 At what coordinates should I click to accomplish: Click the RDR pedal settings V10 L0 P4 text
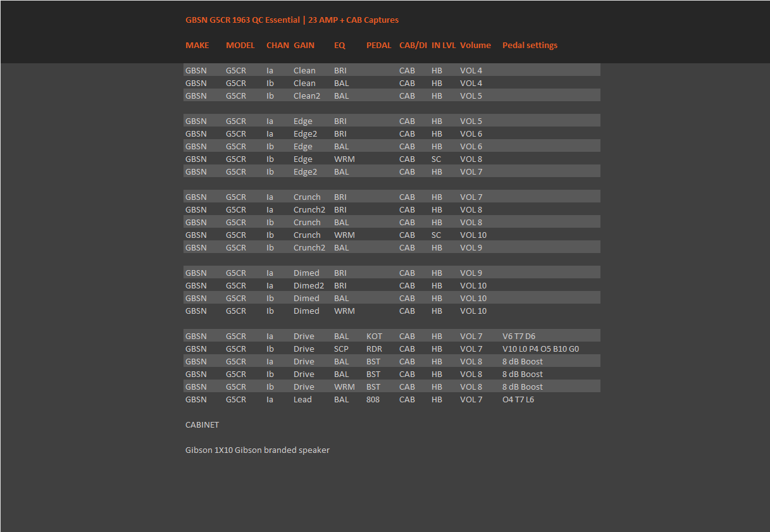pyautogui.click(x=540, y=349)
